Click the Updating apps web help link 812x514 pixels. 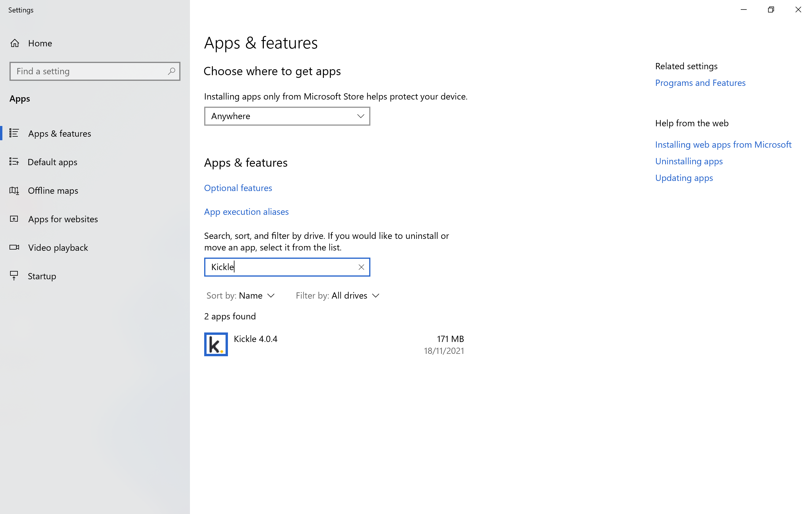click(x=684, y=177)
